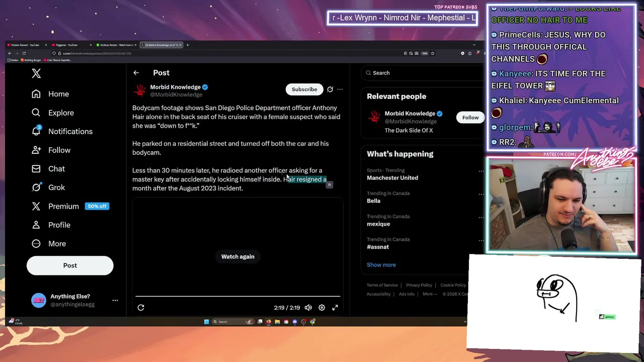Screen dimensions: 644x362
Task: Close the Morbid Knowledge browser tab
Action: coord(180,45)
